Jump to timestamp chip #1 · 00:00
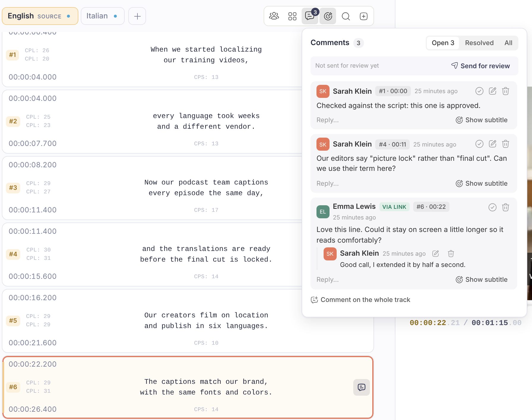The image size is (532, 420). [x=393, y=91]
